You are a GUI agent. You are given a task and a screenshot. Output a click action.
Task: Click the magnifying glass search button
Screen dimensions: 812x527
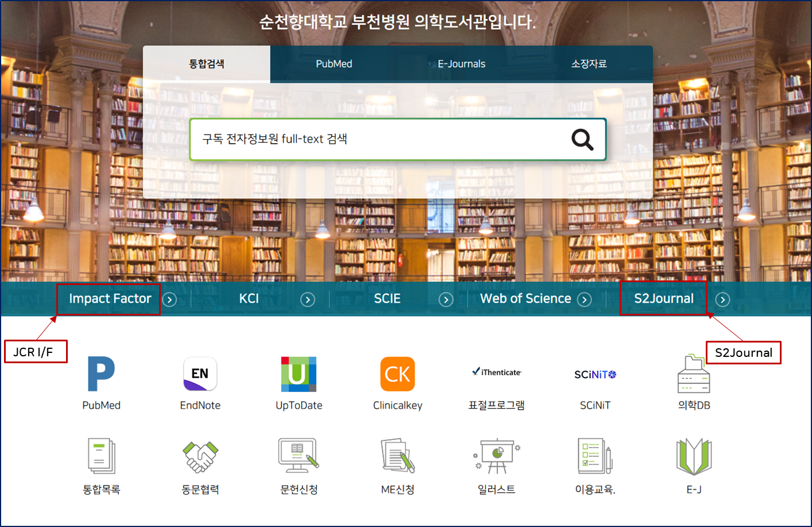pos(582,139)
